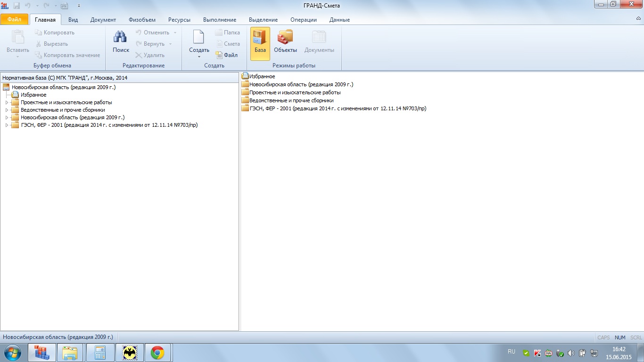Screen dimensions: 644x362
Task: Open Windows Explorer from the taskbar
Action: 70,353
